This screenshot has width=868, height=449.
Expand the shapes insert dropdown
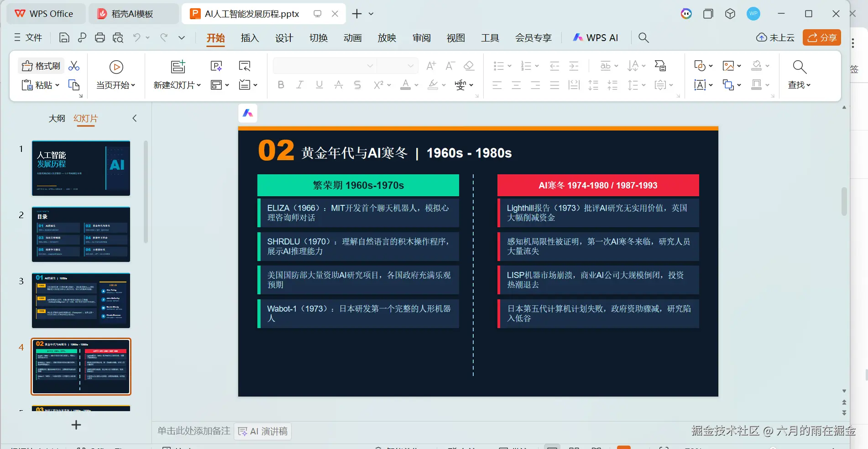(711, 66)
